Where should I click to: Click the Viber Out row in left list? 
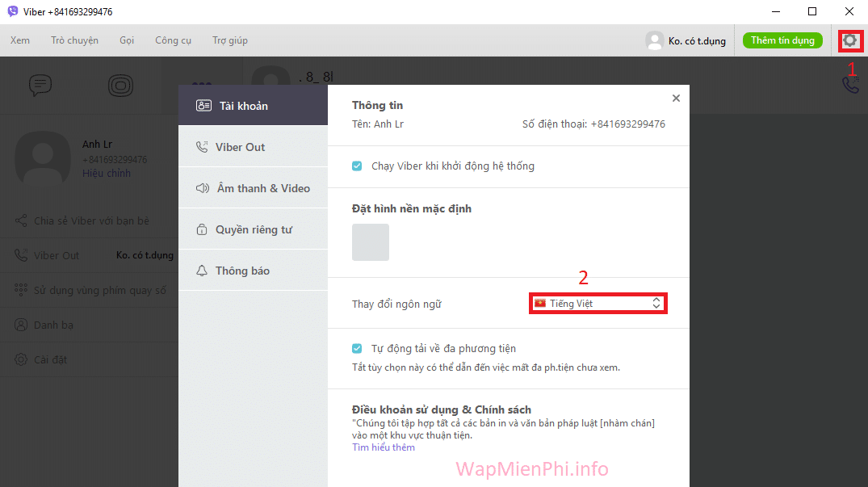89,255
